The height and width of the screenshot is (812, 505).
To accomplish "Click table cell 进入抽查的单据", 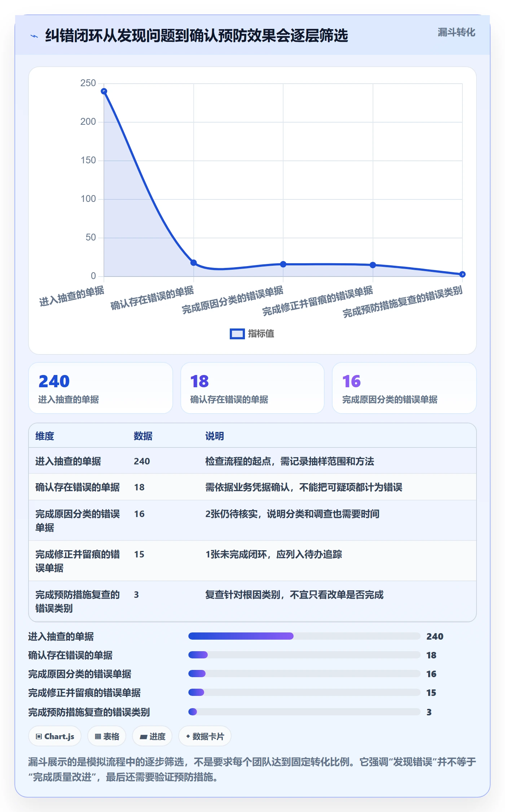I will coord(68,461).
